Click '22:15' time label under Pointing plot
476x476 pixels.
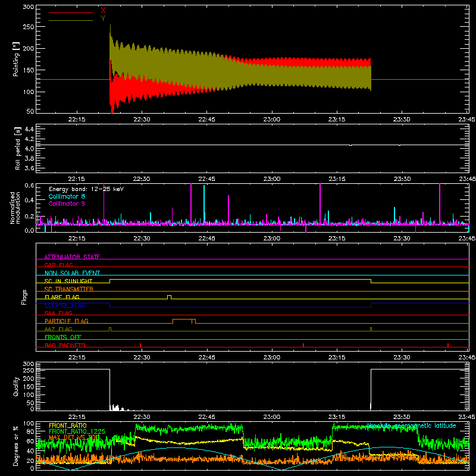77,120
